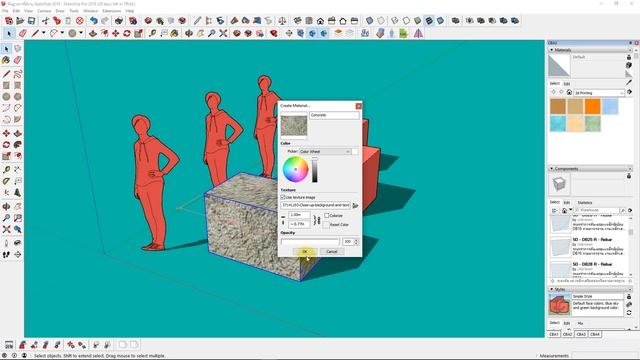Click the brightness slider beside color wheel

point(315,170)
